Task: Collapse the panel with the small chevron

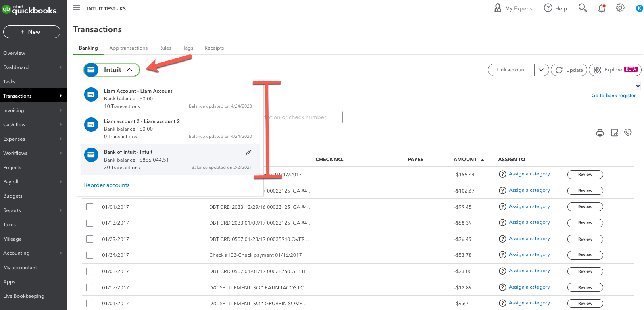Action: pos(638,86)
